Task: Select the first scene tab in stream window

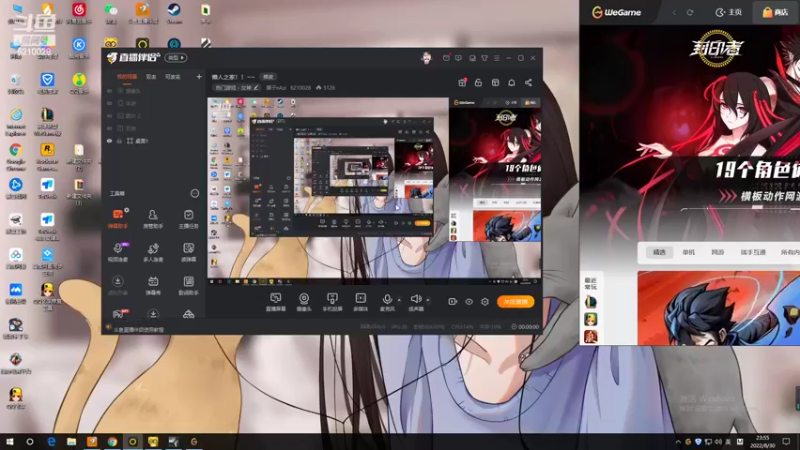Action: point(127,77)
